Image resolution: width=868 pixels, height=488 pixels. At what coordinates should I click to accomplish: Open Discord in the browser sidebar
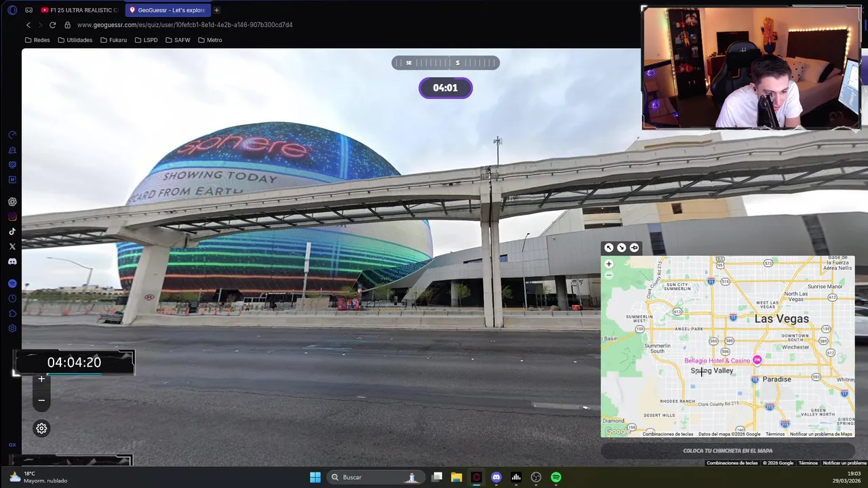tap(12, 262)
